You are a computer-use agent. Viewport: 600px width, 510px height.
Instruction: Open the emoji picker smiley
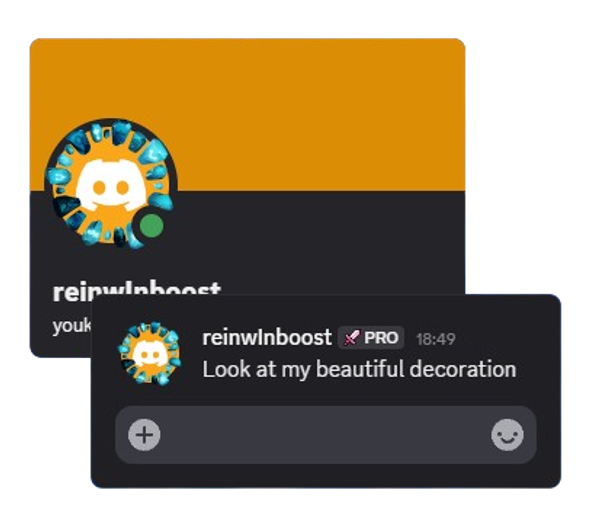point(507,435)
